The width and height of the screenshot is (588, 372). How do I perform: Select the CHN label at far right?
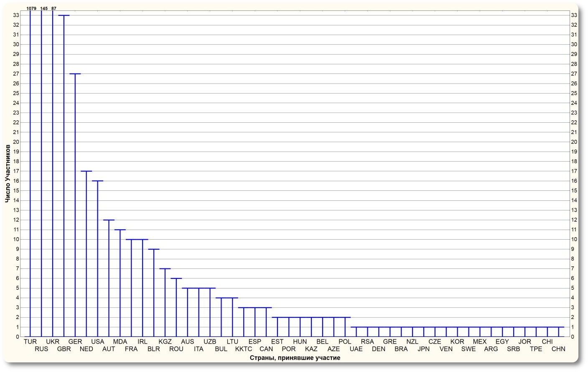tap(558, 349)
